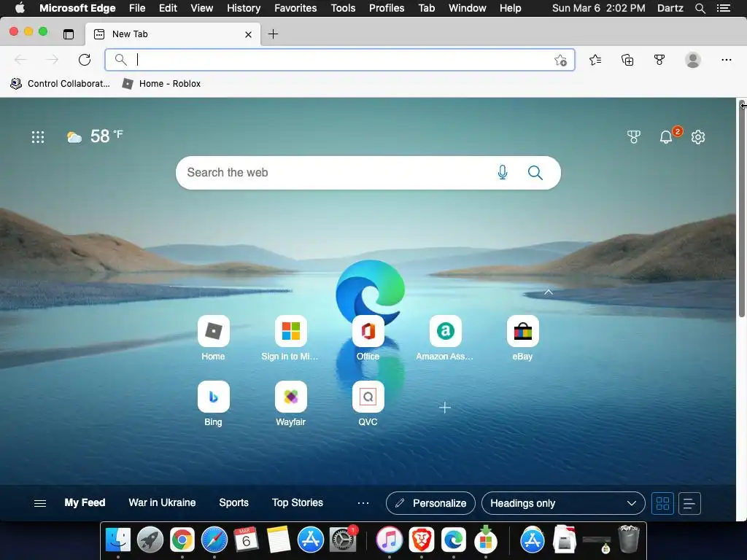Open the Wayfair quick link tile
The height and width of the screenshot is (560, 747).
point(290,404)
